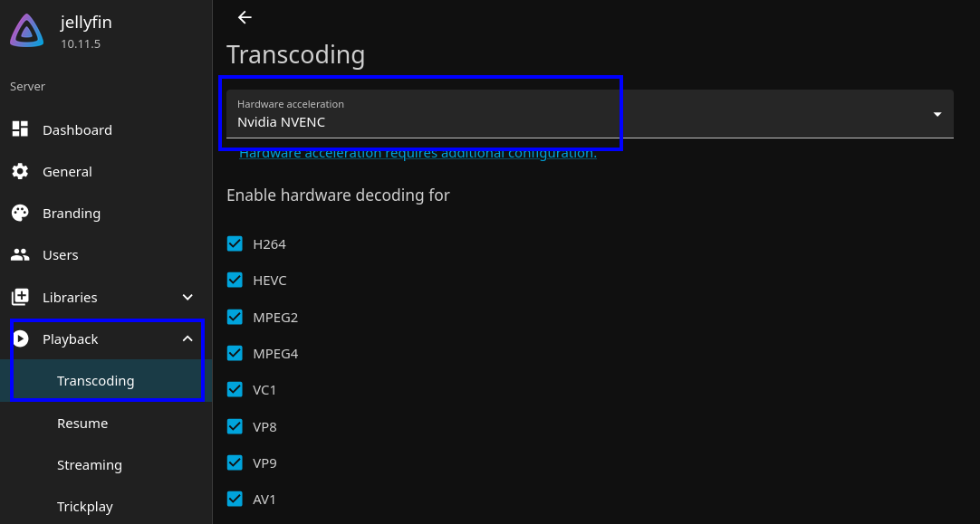Click the Playback play-circle icon
The width and height of the screenshot is (980, 524).
click(x=20, y=338)
